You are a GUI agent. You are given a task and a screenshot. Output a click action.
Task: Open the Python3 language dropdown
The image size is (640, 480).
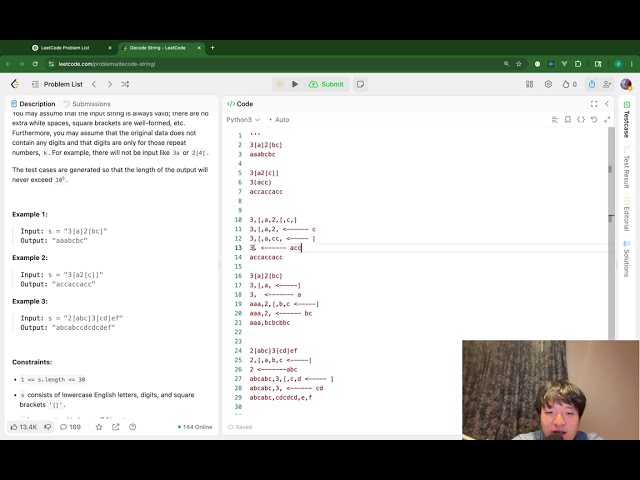243,120
